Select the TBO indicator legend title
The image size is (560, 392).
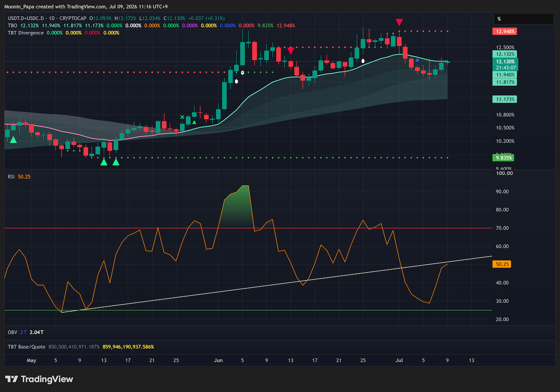12,25
